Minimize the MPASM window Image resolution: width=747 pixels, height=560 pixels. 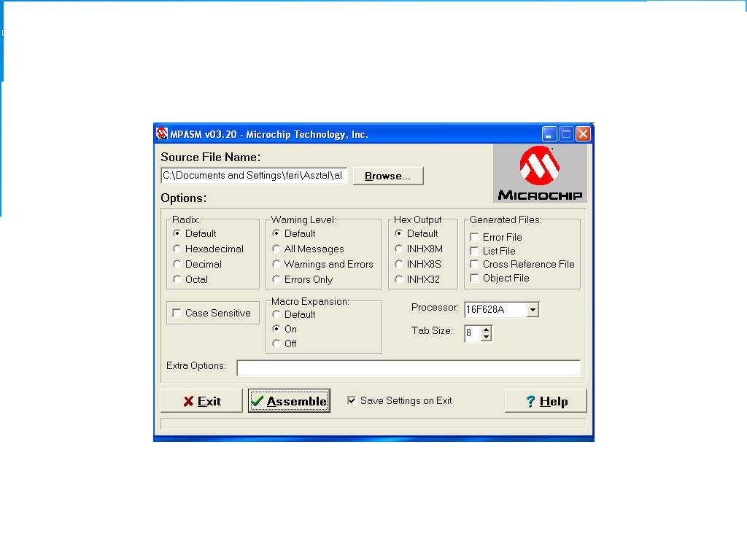pos(549,134)
